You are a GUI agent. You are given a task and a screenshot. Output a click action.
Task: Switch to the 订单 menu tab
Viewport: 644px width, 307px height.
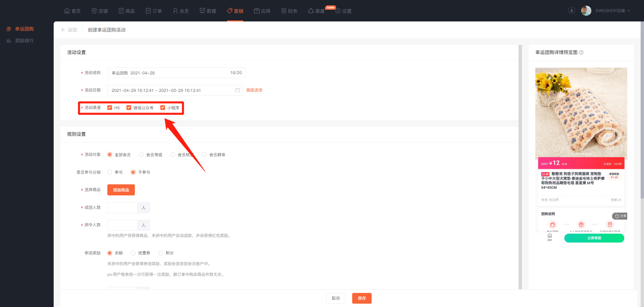pos(154,11)
